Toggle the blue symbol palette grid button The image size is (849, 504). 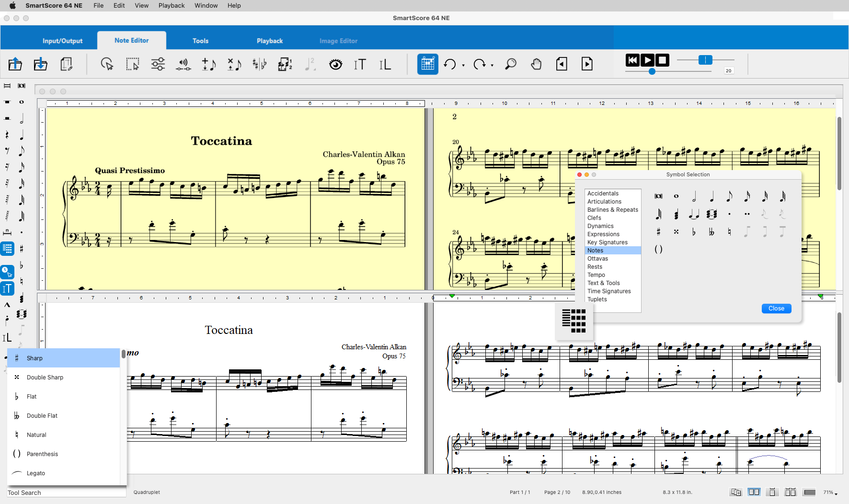tap(428, 64)
